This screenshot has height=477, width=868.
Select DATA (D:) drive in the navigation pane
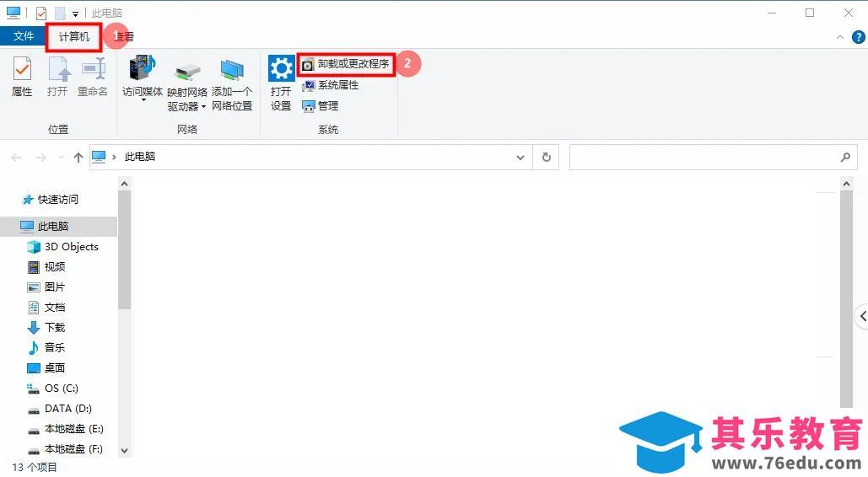point(68,409)
